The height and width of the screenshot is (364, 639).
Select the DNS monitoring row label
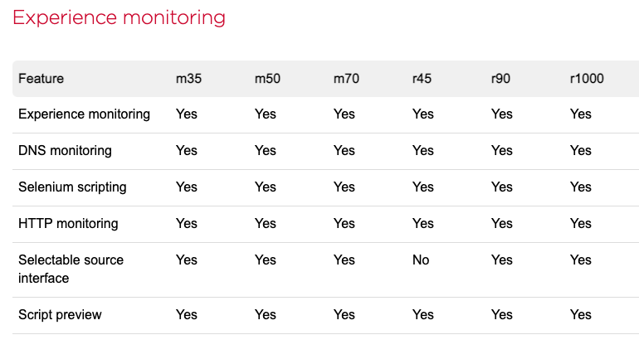click(65, 150)
